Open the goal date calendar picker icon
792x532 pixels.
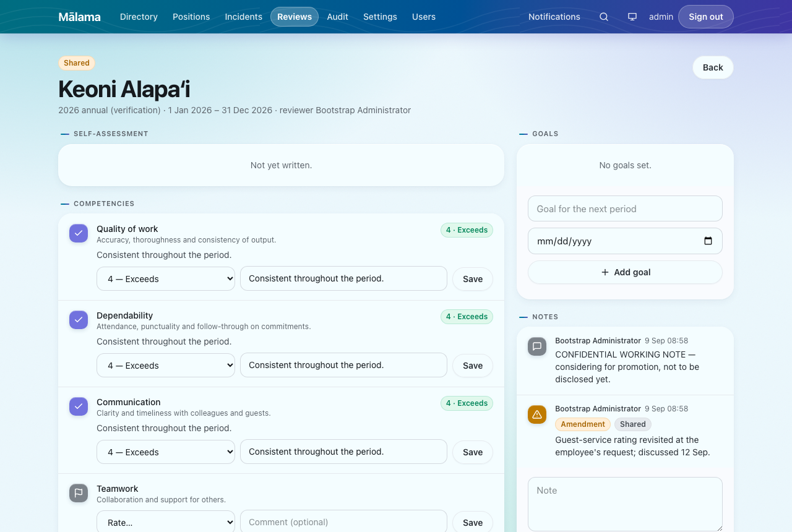[708, 241]
